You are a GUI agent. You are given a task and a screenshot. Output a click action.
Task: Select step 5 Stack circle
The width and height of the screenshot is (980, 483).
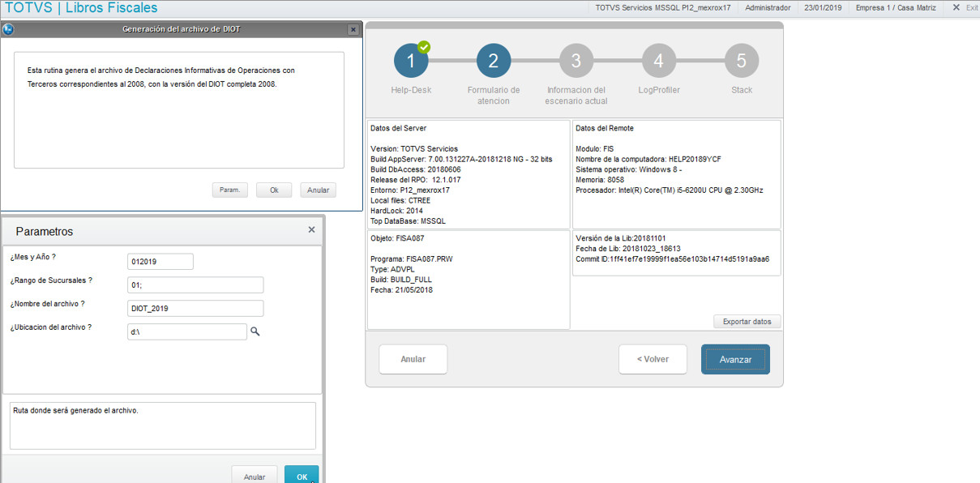tap(742, 61)
